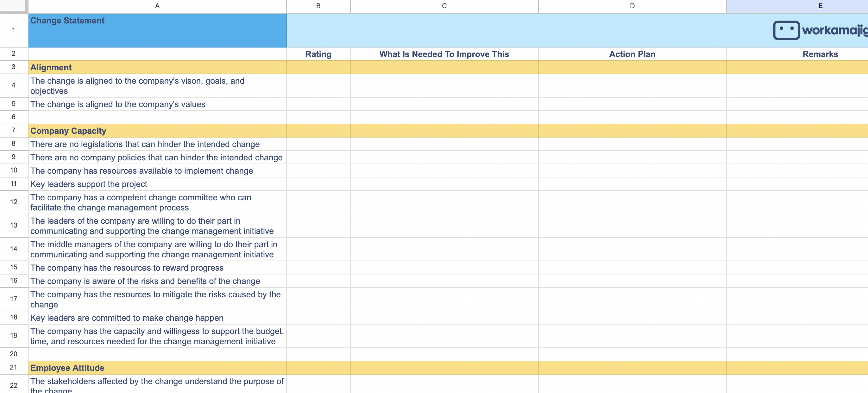Click Action Plan cell for 'reward progress' row
868x393 pixels.
[632, 267]
